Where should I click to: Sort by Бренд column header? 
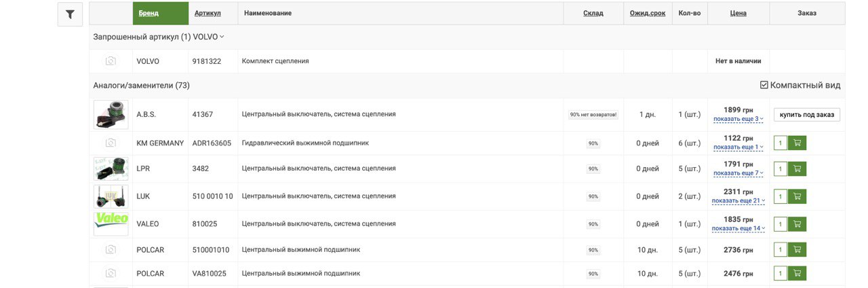pyautogui.click(x=149, y=13)
